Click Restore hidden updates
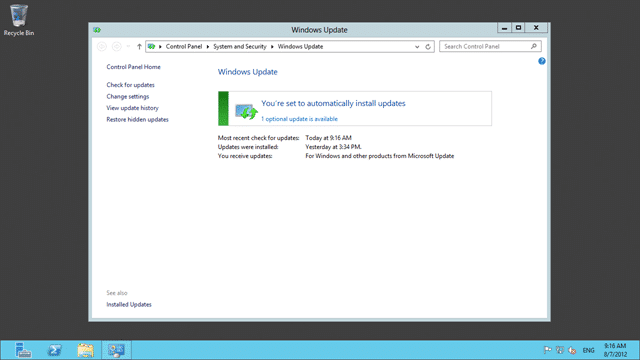Screen dimensions: 640x360 pos(138,119)
